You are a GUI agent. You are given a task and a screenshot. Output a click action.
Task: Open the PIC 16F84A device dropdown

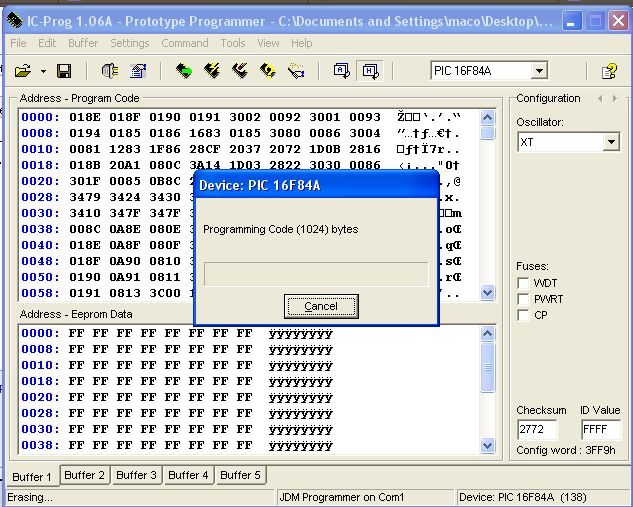click(539, 71)
